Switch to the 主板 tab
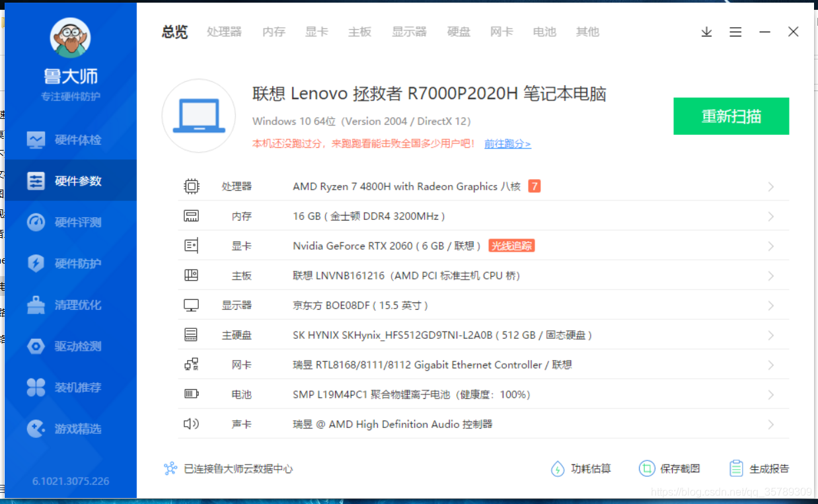This screenshot has height=504, width=818. 359,32
